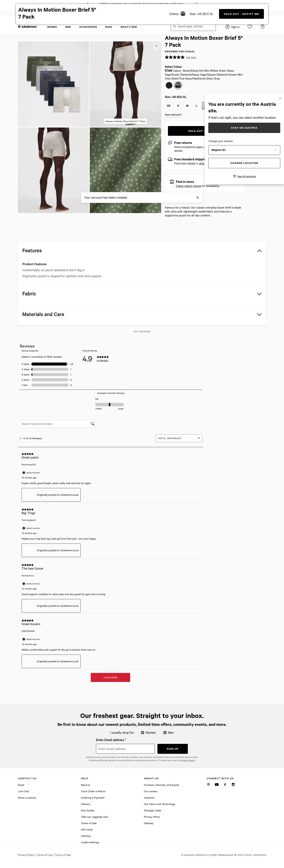Close the Austria location popup

tap(280, 98)
